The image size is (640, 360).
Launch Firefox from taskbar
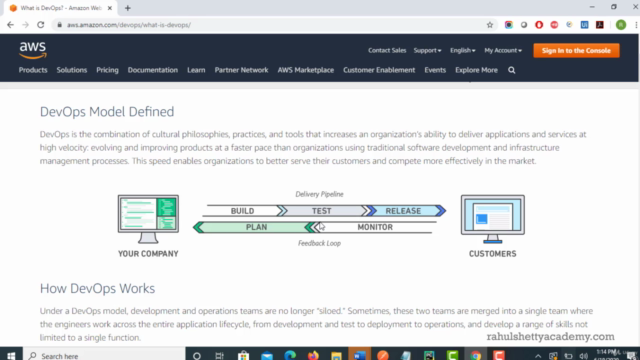pos(313,356)
